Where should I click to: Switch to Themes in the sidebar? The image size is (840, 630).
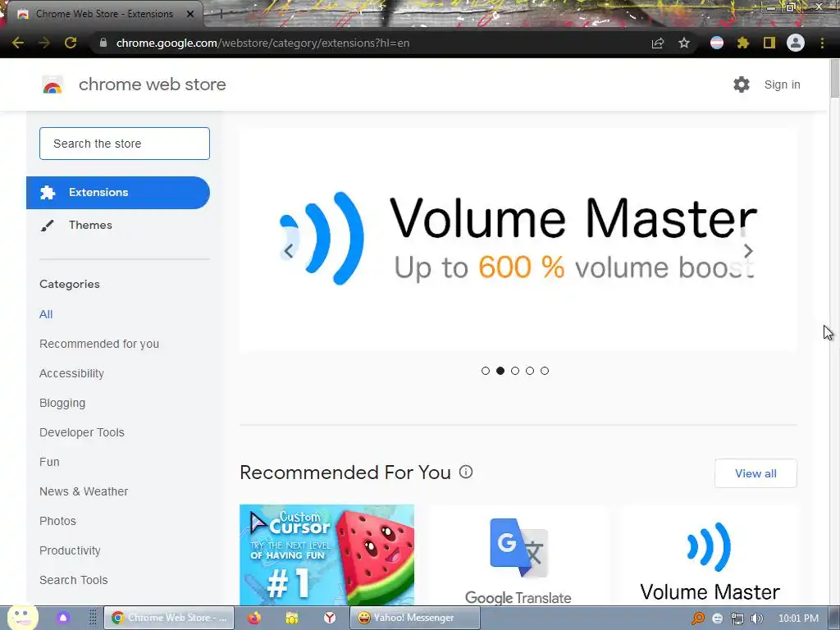pyautogui.click(x=90, y=225)
